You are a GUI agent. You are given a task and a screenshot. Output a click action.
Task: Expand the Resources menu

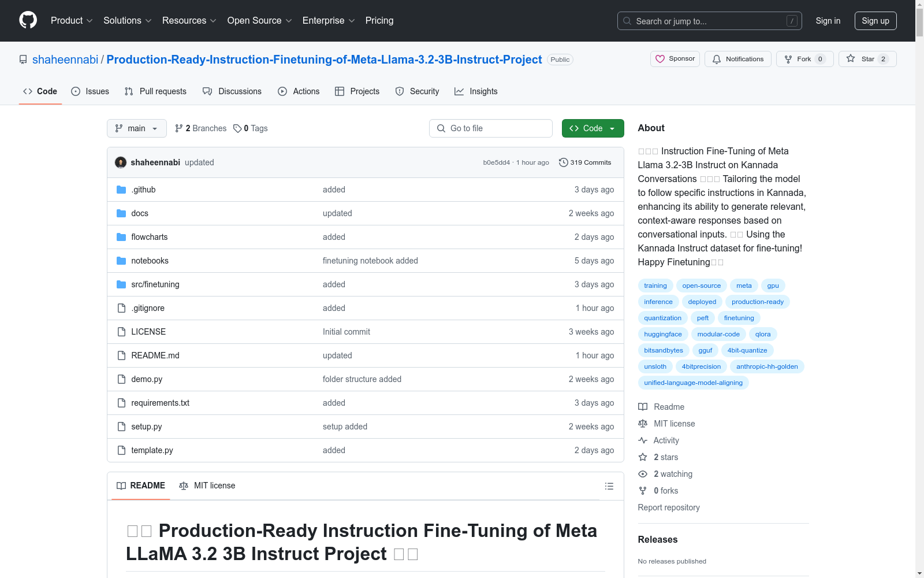(189, 21)
